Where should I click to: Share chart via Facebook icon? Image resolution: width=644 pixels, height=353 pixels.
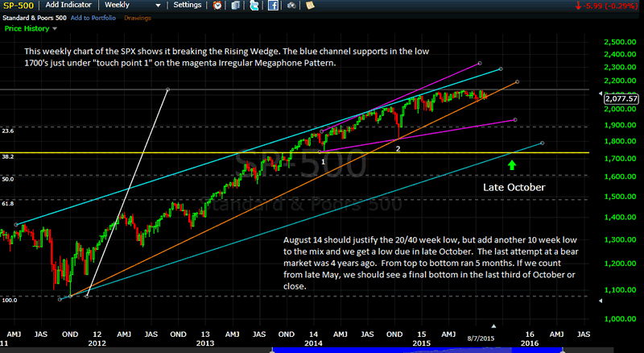pos(272,5)
